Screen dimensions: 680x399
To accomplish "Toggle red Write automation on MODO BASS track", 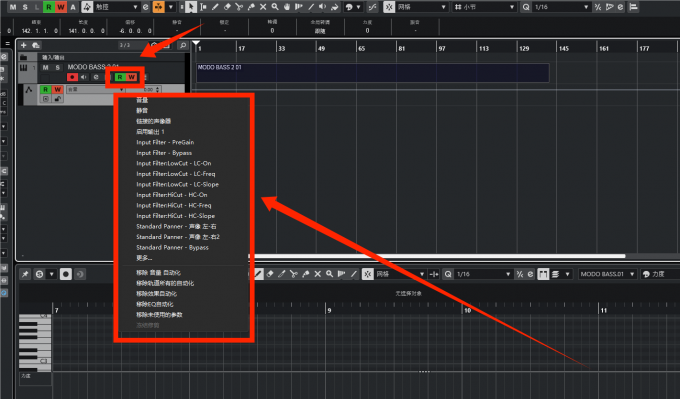I will point(131,77).
